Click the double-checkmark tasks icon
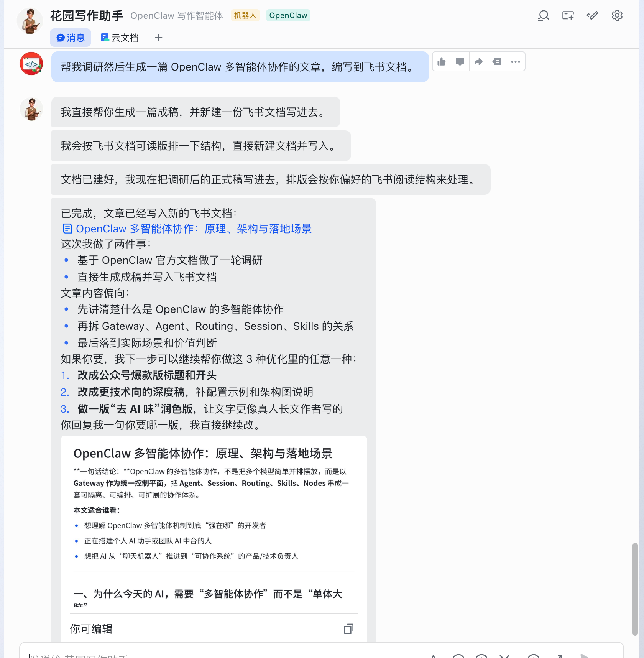 pyautogui.click(x=593, y=16)
